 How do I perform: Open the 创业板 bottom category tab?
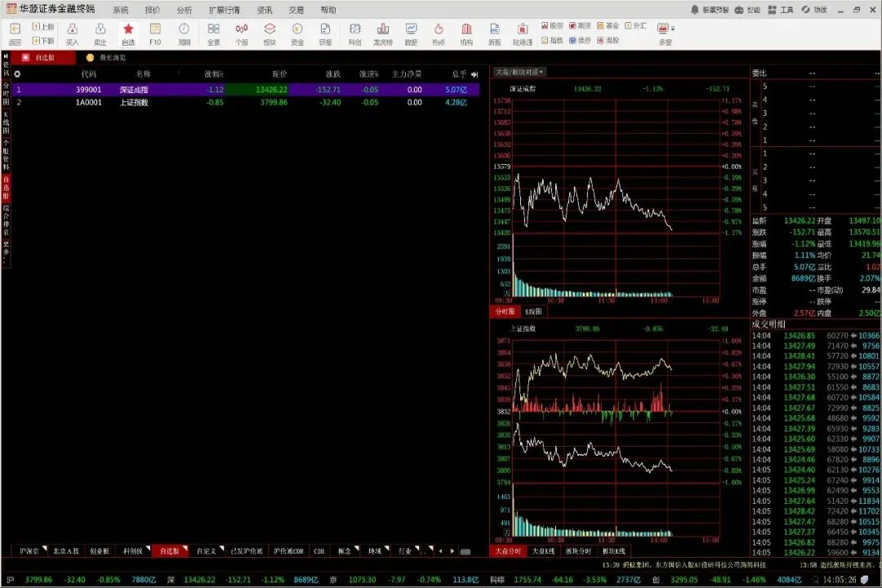(100, 551)
